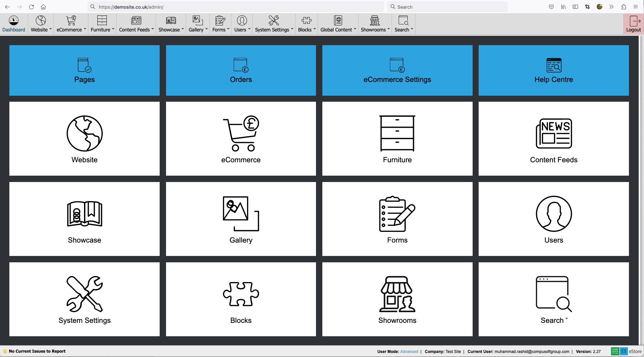Click the Furniture drawer cabinet tile
This screenshot has width=644, height=357.
397,139
